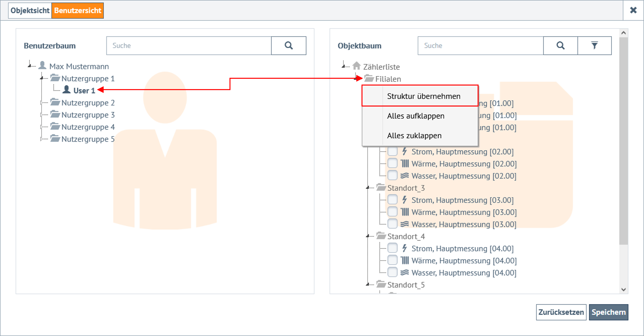Collapse the Standort_3 tree node
This screenshot has width=644, height=336.
coord(368,188)
